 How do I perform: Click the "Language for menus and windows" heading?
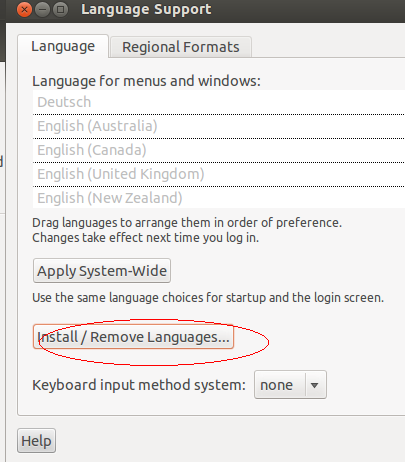click(146, 81)
